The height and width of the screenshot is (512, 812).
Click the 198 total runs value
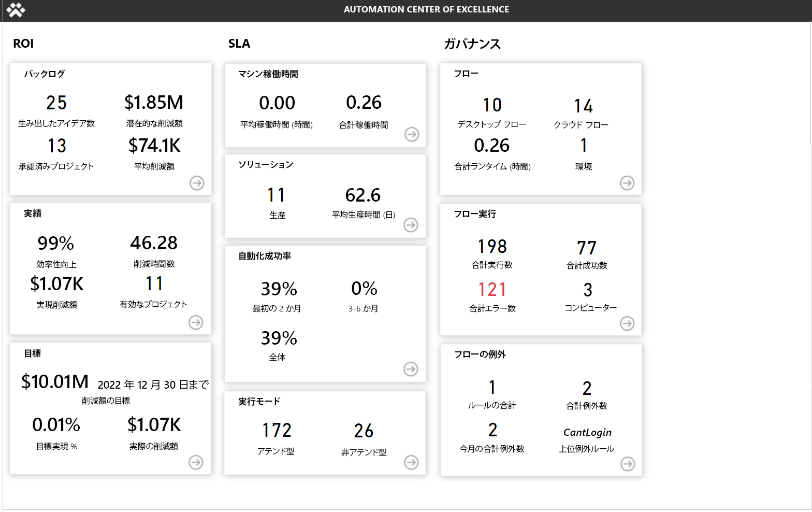(492, 246)
